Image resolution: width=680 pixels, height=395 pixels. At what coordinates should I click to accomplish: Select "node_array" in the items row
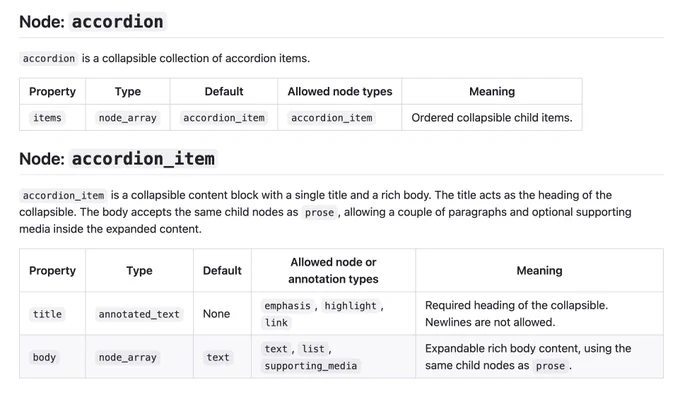coord(128,118)
